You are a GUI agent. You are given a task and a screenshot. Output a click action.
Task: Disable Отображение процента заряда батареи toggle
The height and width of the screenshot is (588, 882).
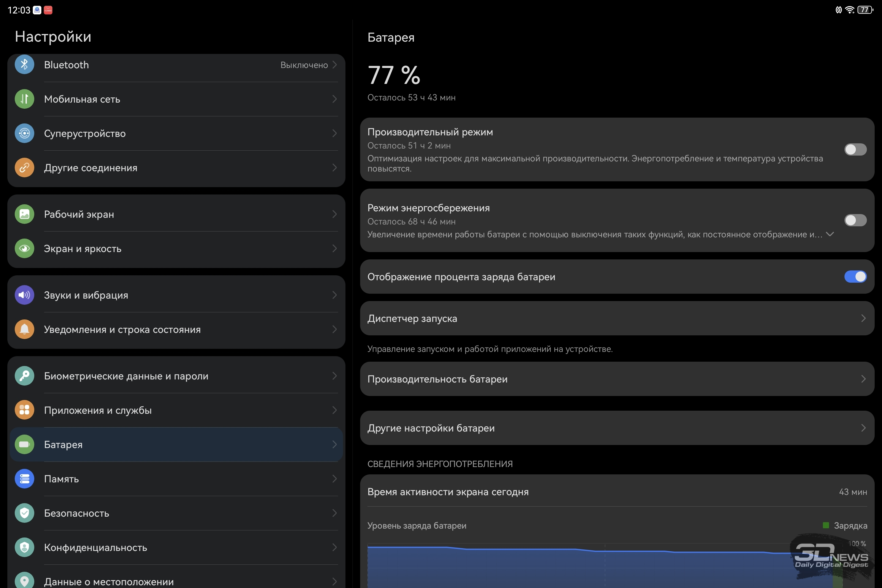pos(855,277)
